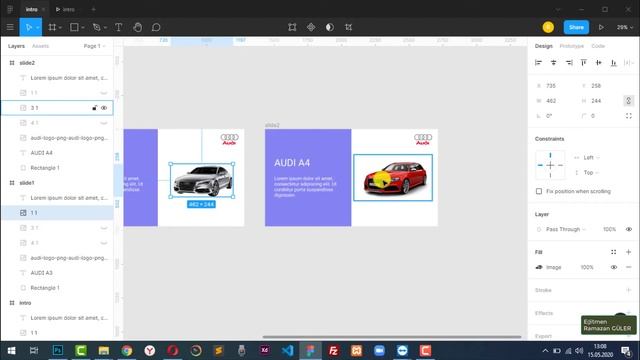Select the Pen tool
Image resolution: width=640 pixels, height=360 pixels.
tap(96, 27)
